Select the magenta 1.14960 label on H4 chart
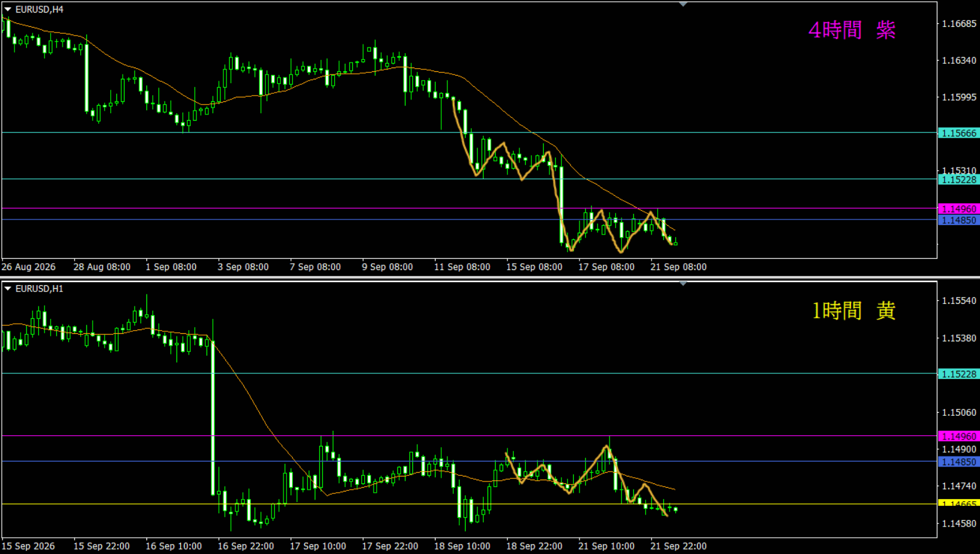This screenshot has width=980, height=554. pyautogui.click(x=959, y=209)
